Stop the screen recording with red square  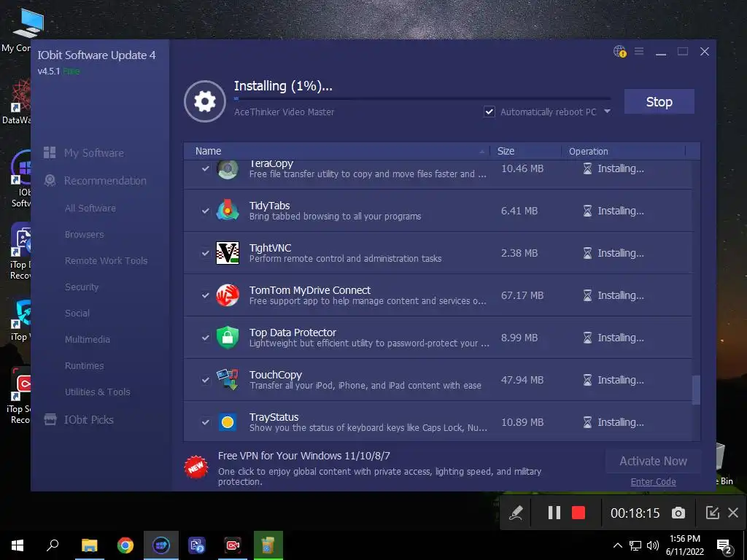(578, 513)
